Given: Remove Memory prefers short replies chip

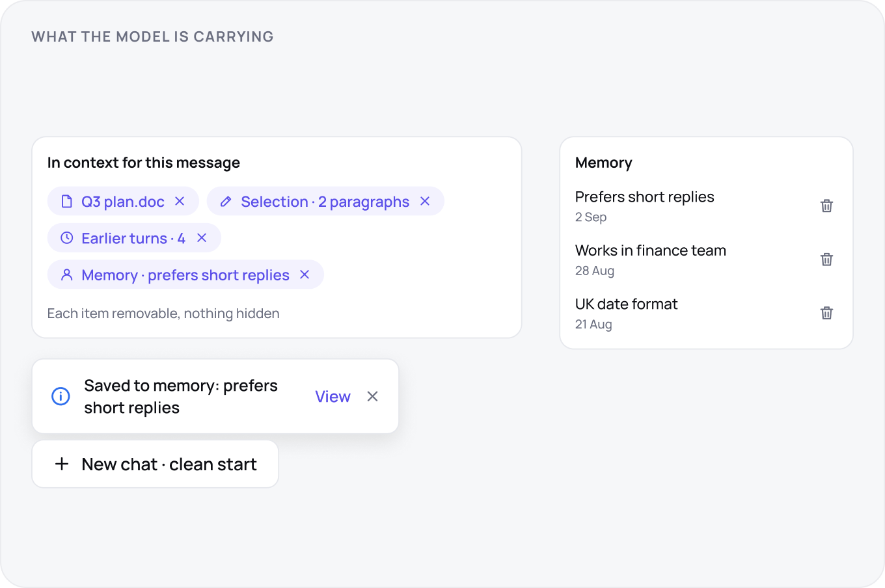Looking at the screenshot, I should pos(305,274).
